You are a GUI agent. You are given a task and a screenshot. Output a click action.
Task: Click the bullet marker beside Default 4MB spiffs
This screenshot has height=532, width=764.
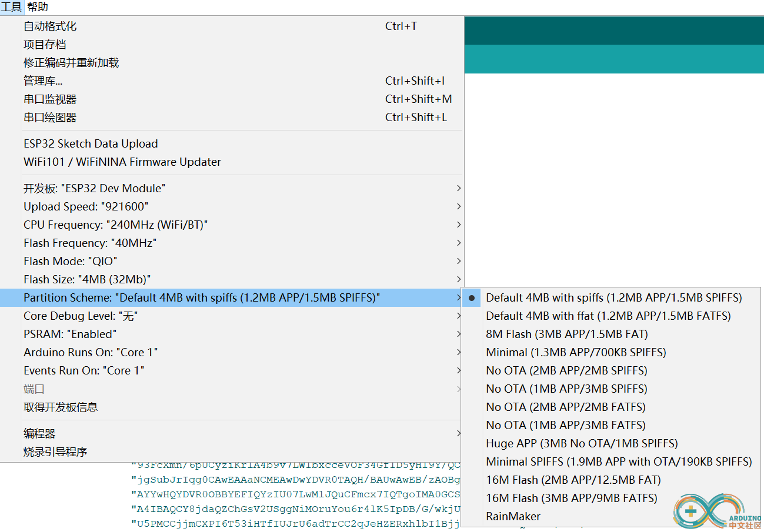coord(472,298)
